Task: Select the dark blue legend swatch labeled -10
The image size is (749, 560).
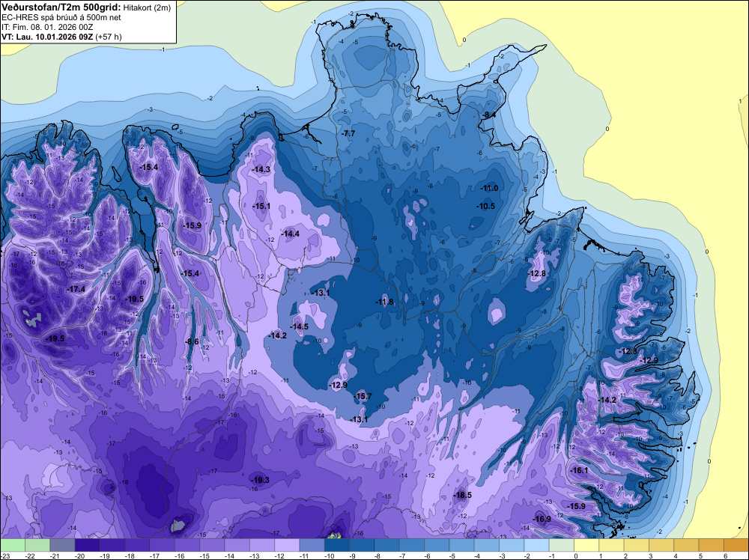Action: tap(337, 545)
